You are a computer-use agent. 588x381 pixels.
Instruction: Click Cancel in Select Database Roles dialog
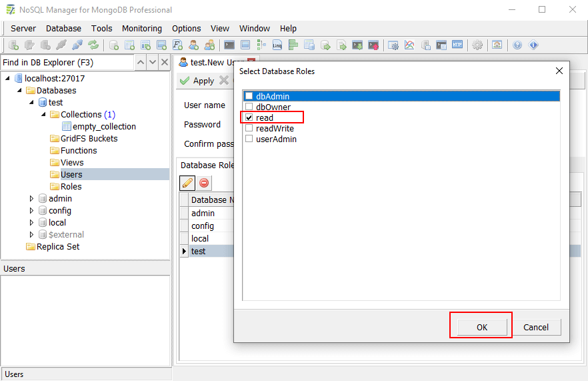click(536, 327)
